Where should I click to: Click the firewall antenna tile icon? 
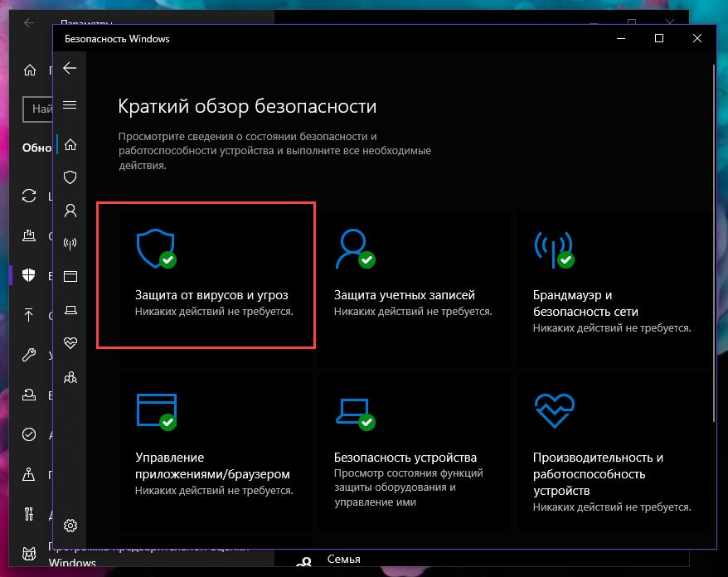[554, 249]
